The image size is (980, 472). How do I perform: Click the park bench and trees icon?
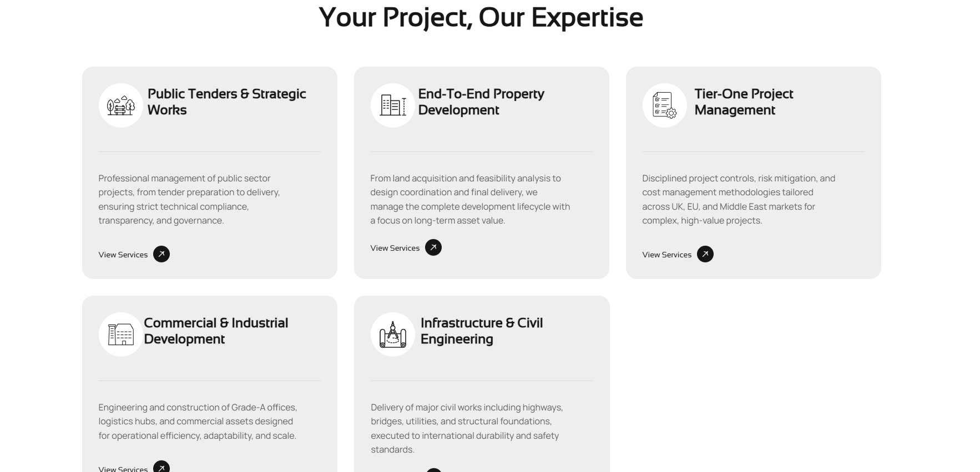pyautogui.click(x=120, y=105)
